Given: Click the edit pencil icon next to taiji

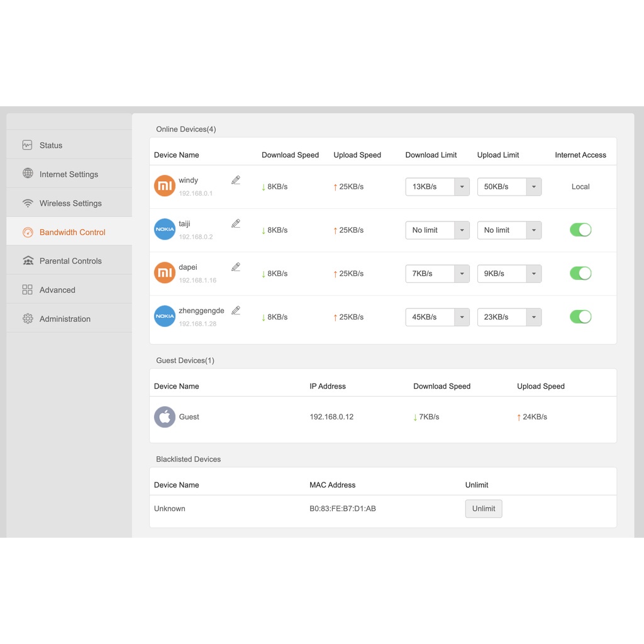Looking at the screenshot, I should pyautogui.click(x=236, y=223).
